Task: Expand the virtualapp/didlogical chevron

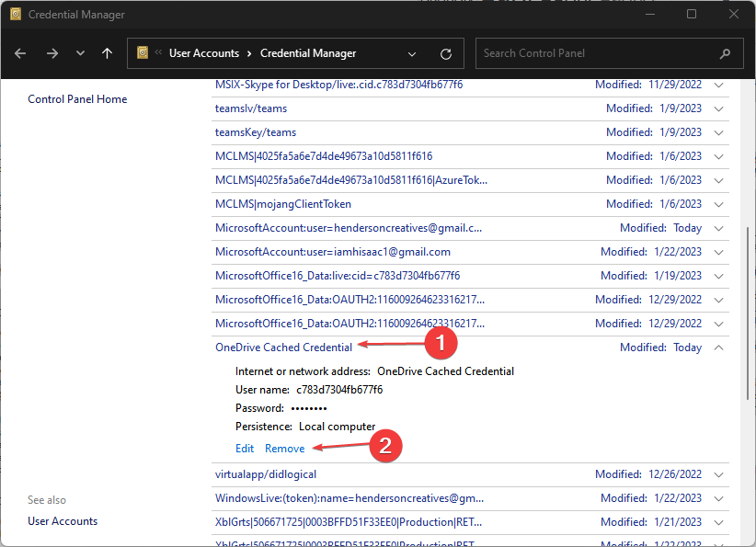Action: [x=718, y=474]
